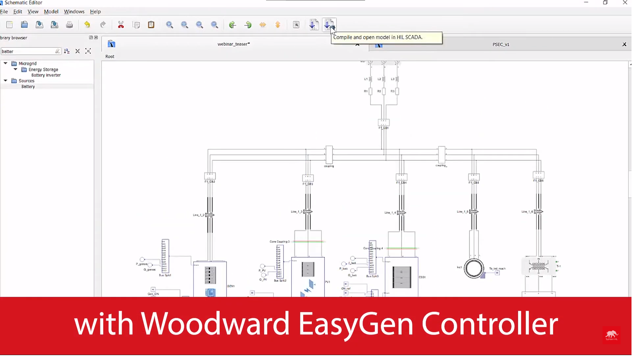
Task: Click the clear search field button
Action: tap(57, 51)
